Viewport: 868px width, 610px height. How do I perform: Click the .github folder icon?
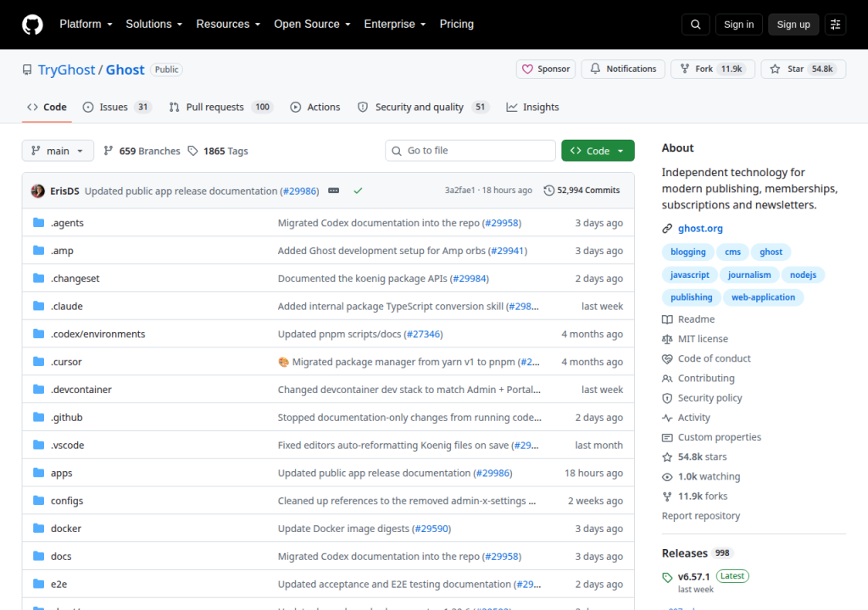38,417
